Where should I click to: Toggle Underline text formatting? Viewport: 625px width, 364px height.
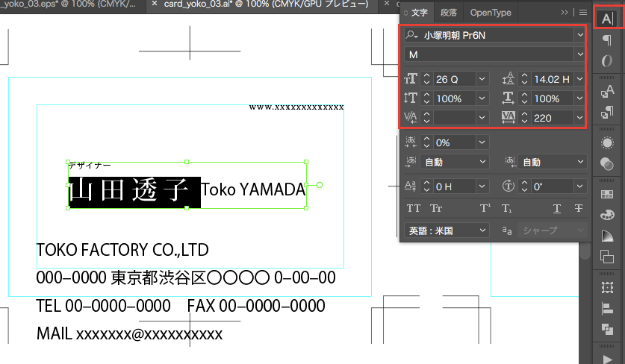pos(556,208)
